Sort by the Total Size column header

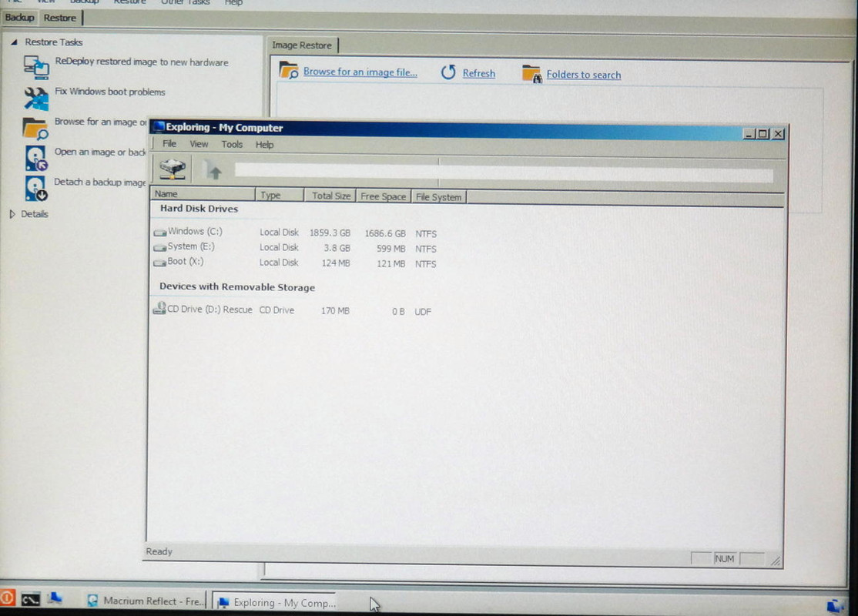(x=330, y=196)
